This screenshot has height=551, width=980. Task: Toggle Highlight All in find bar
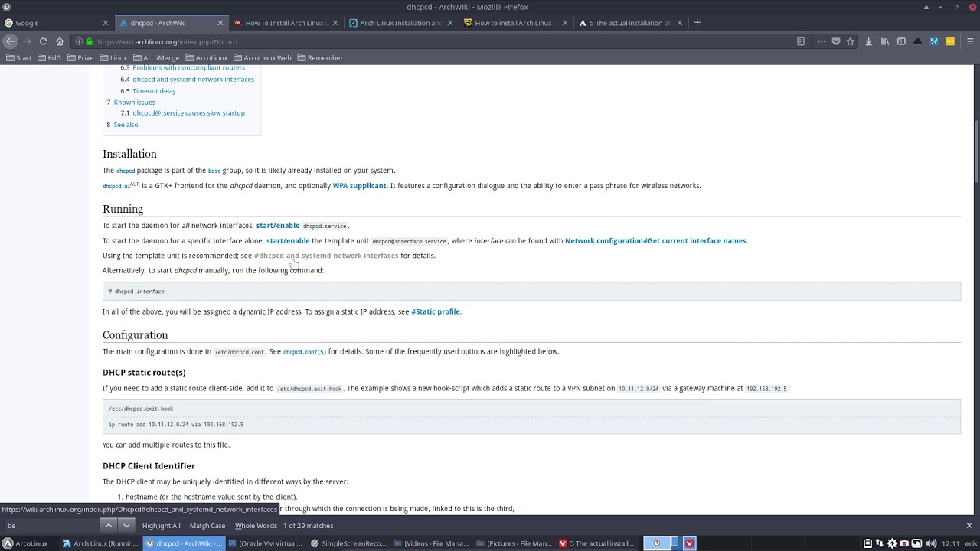pos(161,526)
